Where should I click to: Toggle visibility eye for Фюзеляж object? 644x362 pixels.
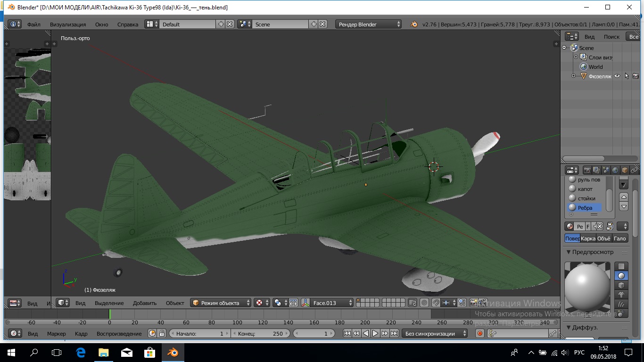(617, 76)
